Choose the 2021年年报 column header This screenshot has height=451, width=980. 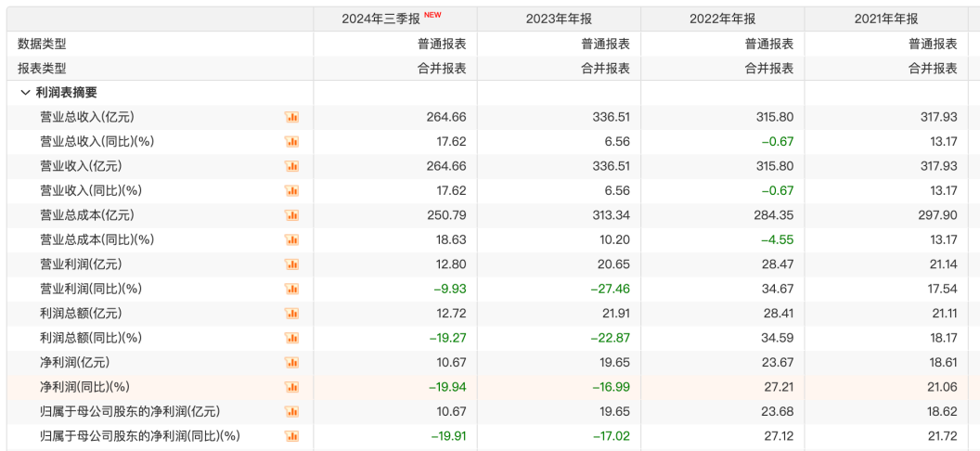(x=886, y=19)
